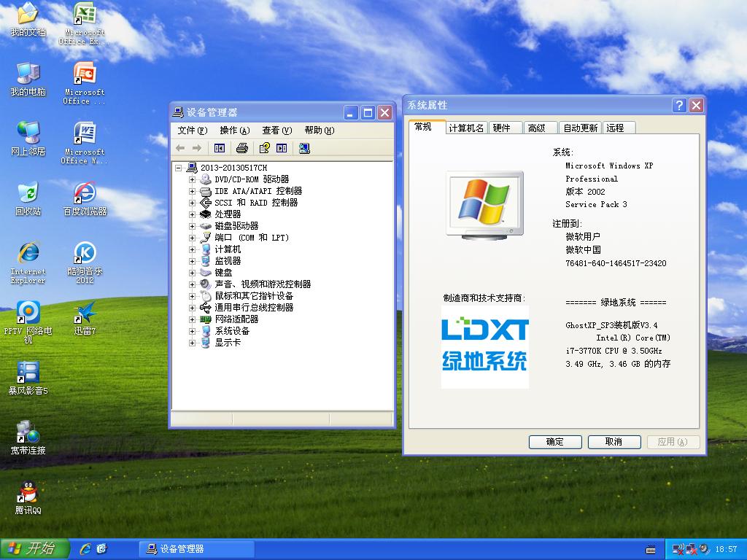Image resolution: width=747 pixels, height=560 pixels.
Task: Expand the 通用串行总线控制器 node
Action: [x=192, y=308]
